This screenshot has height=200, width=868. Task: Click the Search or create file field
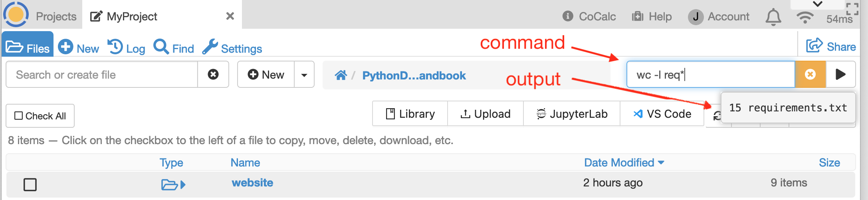[x=102, y=75]
